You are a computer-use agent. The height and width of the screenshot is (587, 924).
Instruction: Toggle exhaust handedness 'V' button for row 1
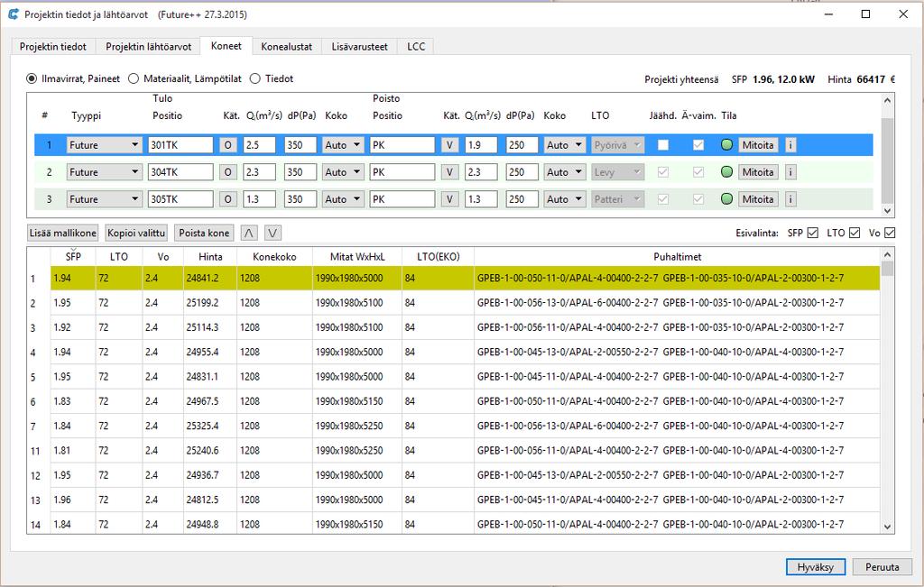(449, 145)
